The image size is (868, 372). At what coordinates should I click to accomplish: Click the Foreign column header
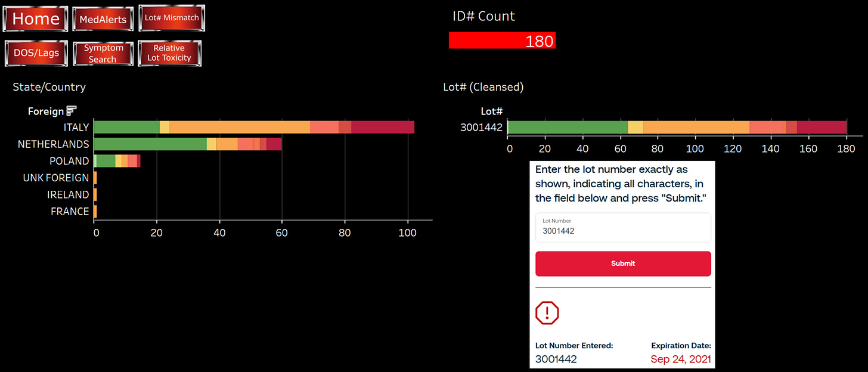(x=45, y=111)
